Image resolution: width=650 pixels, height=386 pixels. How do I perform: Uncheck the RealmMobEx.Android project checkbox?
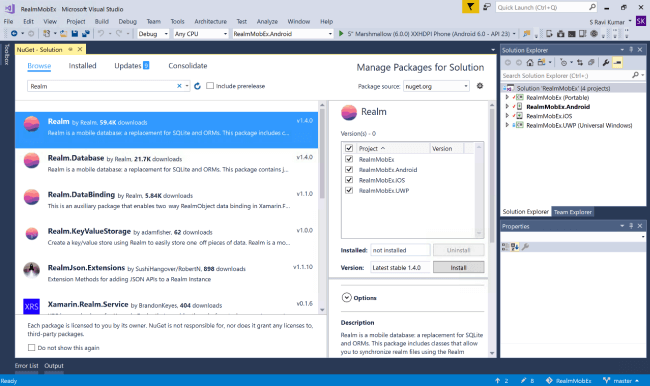pos(349,169)
